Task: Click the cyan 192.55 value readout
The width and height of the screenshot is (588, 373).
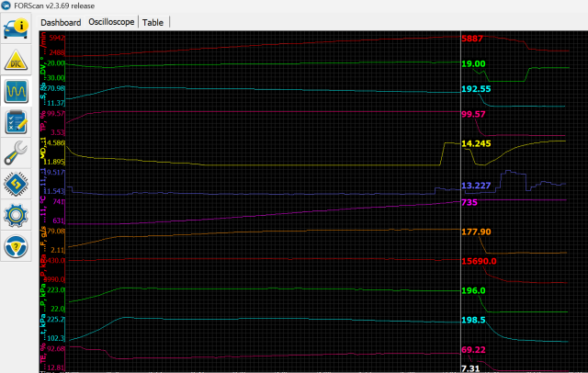Action: [476, 89]
